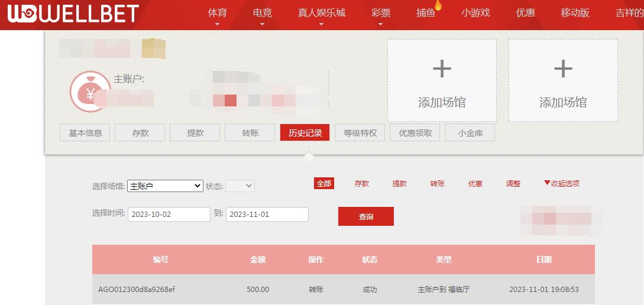Filter records by 调整 type
The width and height of the screenshot is (644, 305).
(x=513, y=183)
